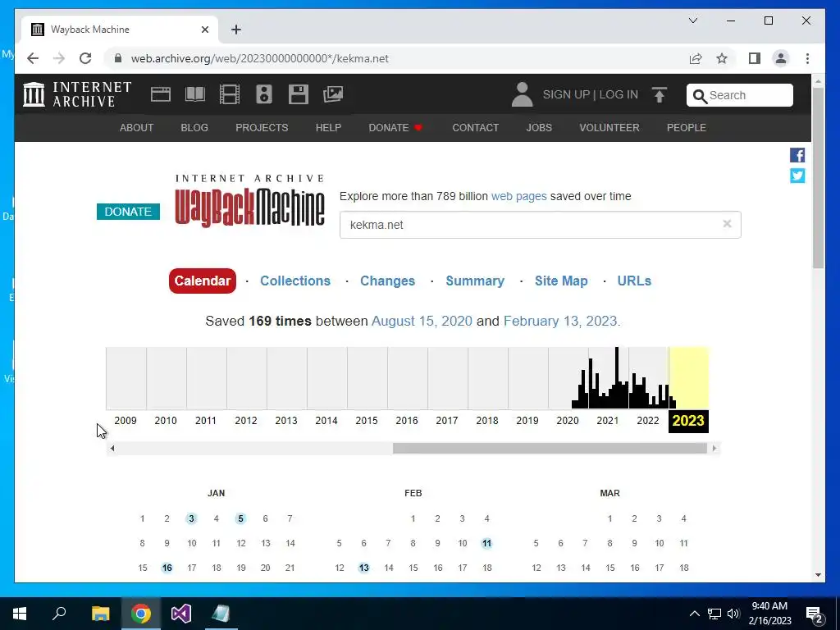Open the ABOUT menu item
840x630 pixels.
click(137, 127)
